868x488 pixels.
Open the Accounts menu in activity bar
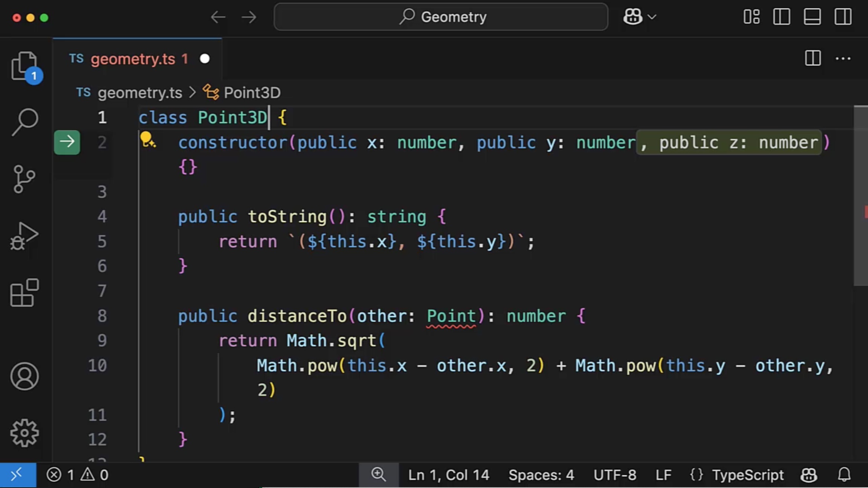(x=24, y=376)
